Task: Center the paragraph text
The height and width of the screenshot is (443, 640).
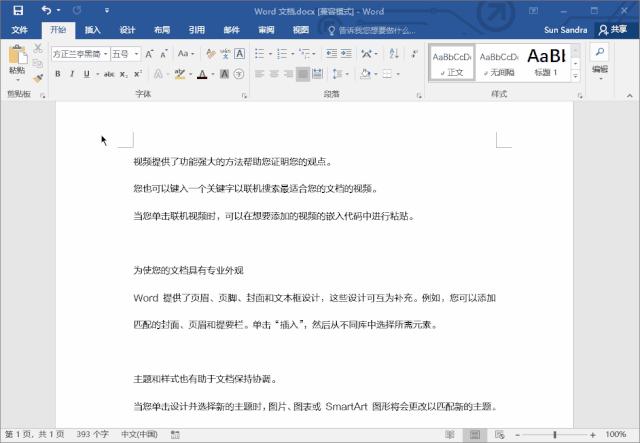Action: pos(274,74)
